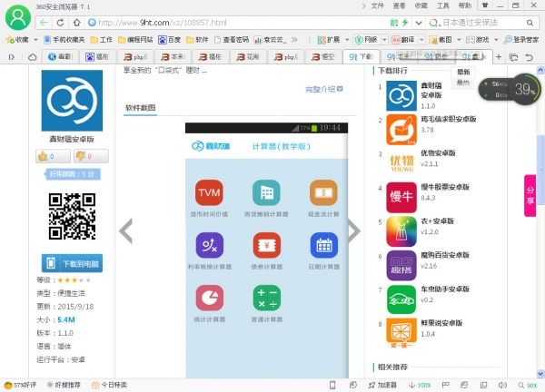Click the 加速器 accelerator status bar item
Viewport: 545px width, 392px height.
[x=382, y=385]
